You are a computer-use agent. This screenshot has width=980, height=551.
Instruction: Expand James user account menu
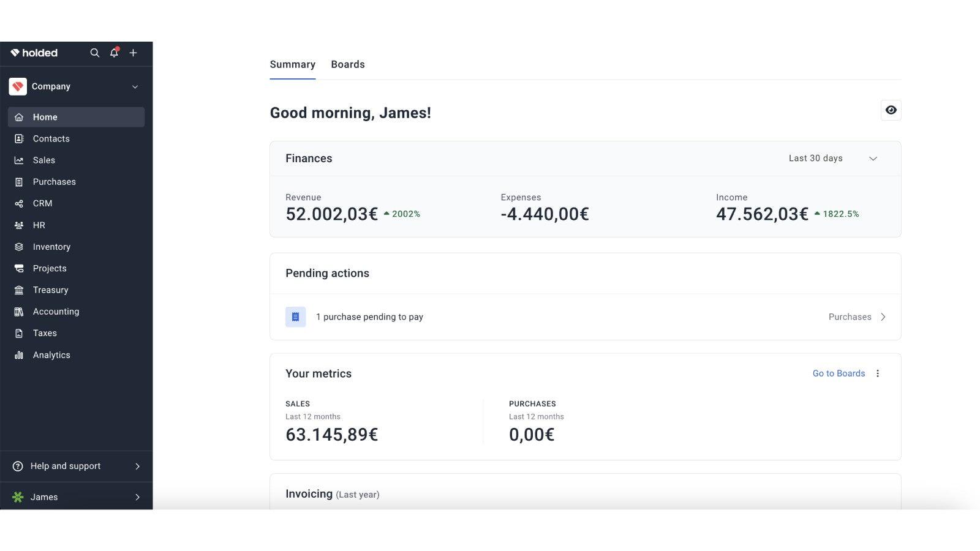(x=76, y=497)
